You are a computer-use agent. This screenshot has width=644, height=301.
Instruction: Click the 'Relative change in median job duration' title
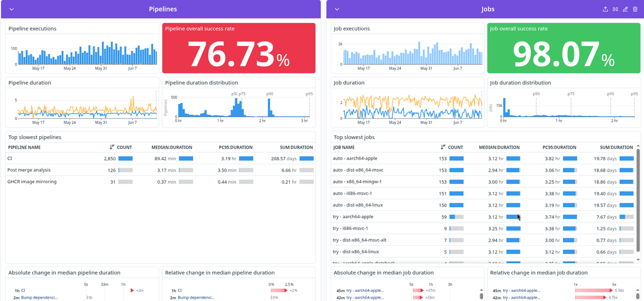pos(538,273)
